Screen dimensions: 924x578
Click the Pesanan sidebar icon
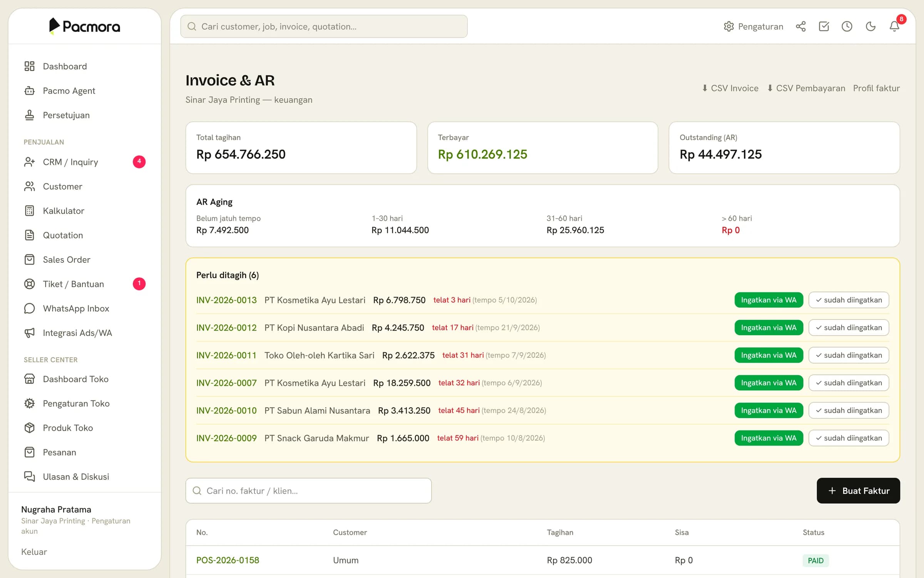30,452
